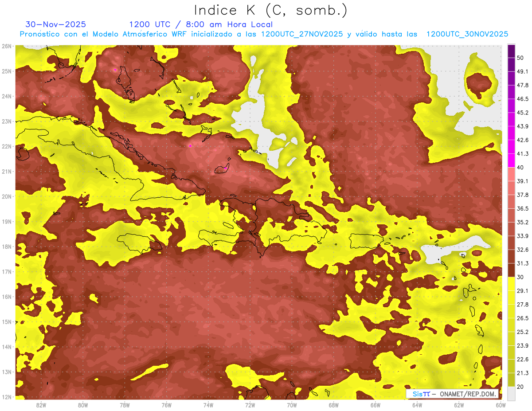The width and height of the screenshot is (532, 411).
Task: Click the '30' colorbar label
Action: point(520,277)
